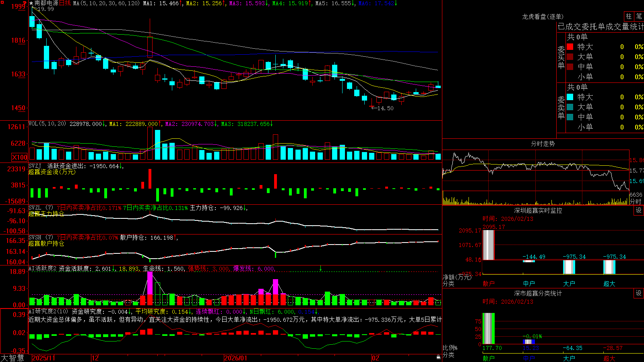Open the VOL(5,10,20) indicator parameters
The height and width of the screenshot is (362, 644).
coord(47,124)
